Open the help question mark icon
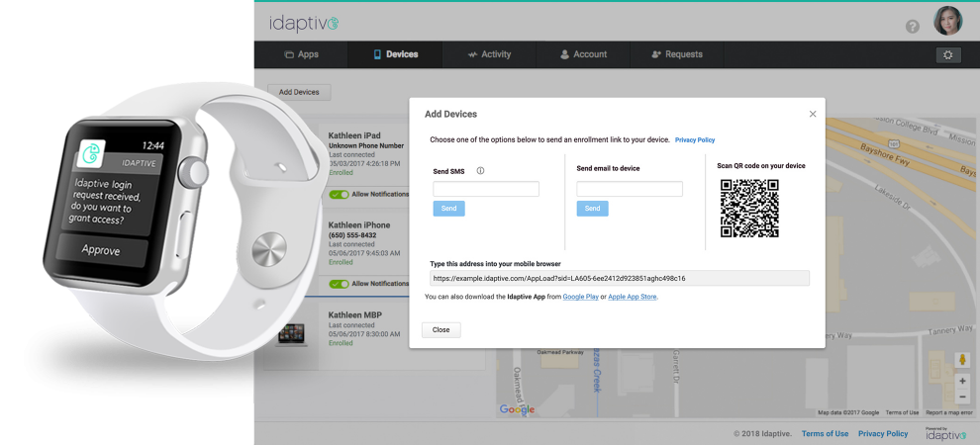980x445 pixels. (x=913, y=27)
